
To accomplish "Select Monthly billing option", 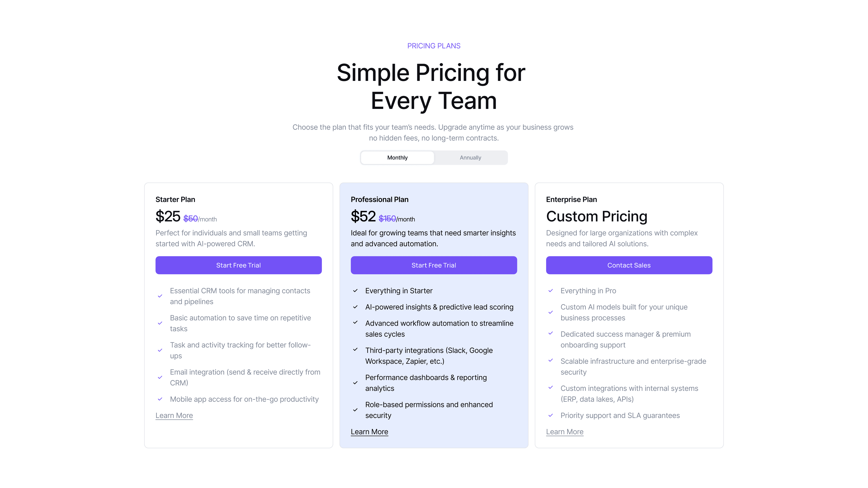I will click(397, 158).
